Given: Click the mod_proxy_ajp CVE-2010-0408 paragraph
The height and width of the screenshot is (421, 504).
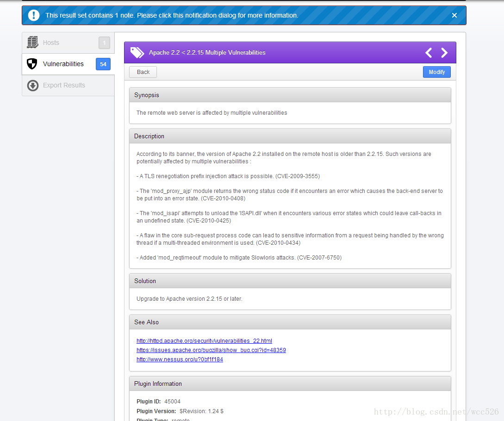Looking at the screenshot, I should coord(290,195).
